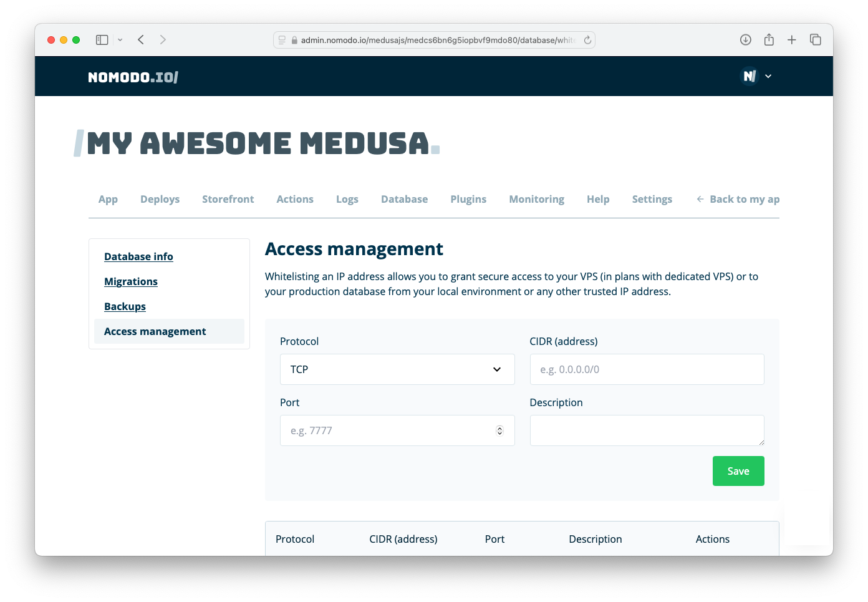This screenshot has height=602, width=868.
Task: Click the address bar URL
Action: coord(437,40)
